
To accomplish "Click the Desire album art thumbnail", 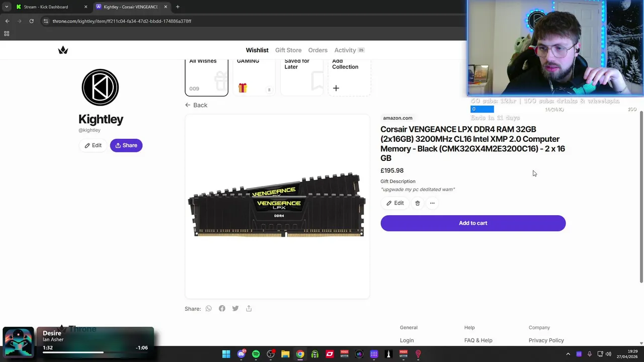I will pos(19,342).
